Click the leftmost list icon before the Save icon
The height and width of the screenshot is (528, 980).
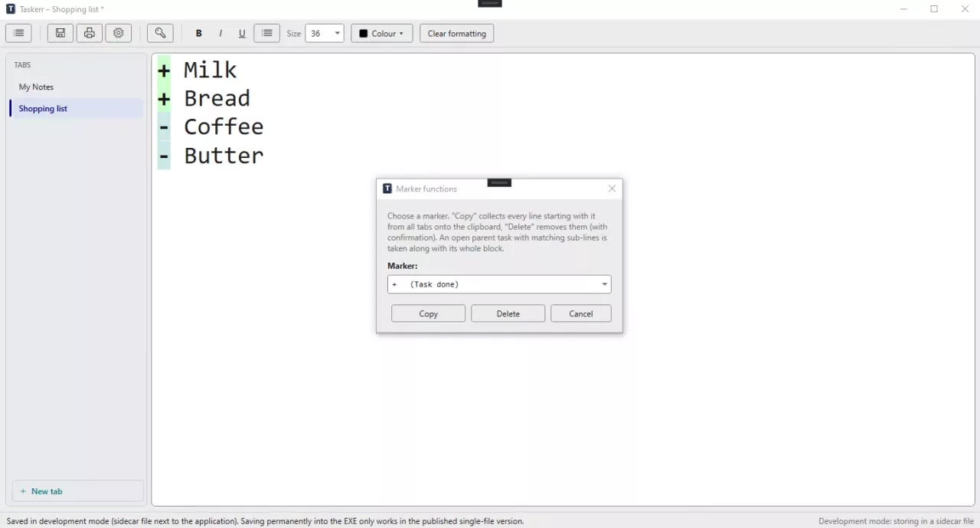(18, 33)
